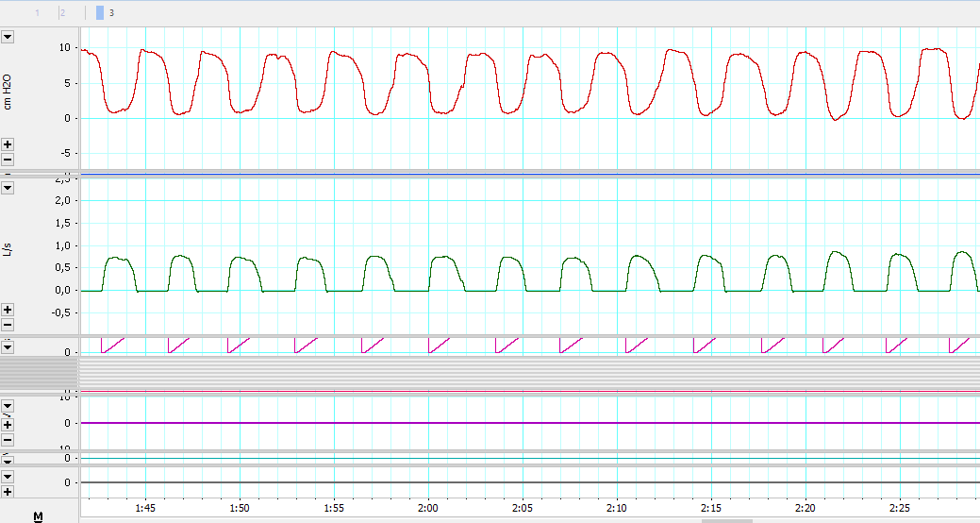Click the M marker icon below the channels
The height and width of the screenshot is (523, 980).
(39, 515)
